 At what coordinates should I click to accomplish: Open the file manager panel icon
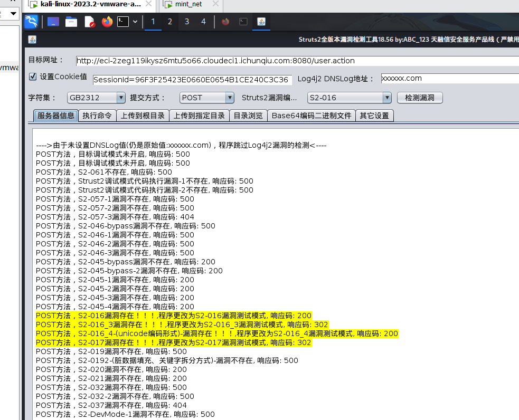click(x=71, y=22)
